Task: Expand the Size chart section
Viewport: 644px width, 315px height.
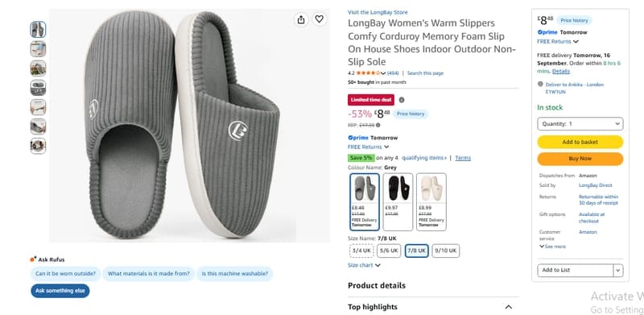Action: click(x=364, y=265)
